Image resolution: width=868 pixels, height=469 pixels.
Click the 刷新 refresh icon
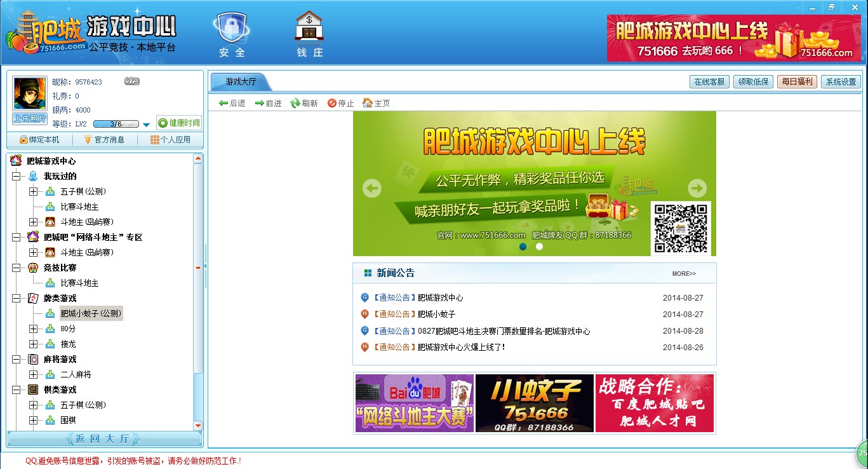click(295, 103)
